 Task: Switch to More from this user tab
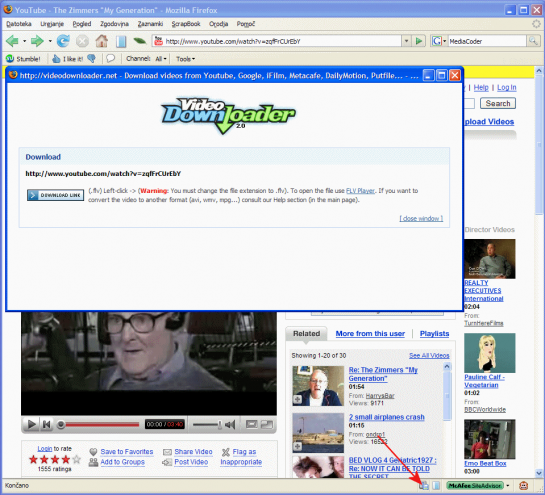[370, 334]
